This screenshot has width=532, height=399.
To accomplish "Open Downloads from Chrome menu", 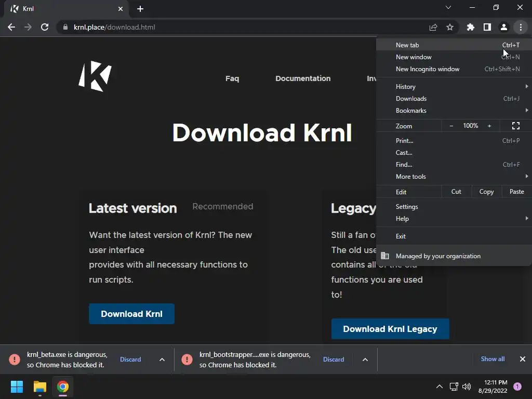I will (x=454, y=99).
